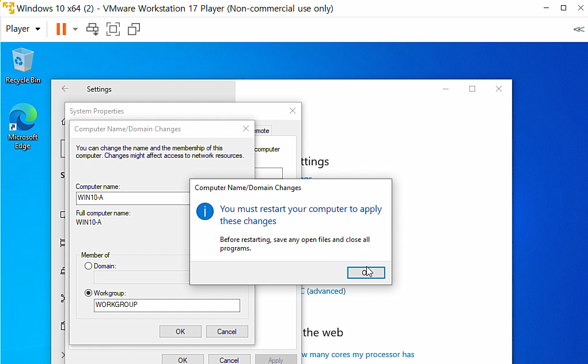Open the Recycle Bin desktop icon

pyautogui.click(x=23, y=66)
